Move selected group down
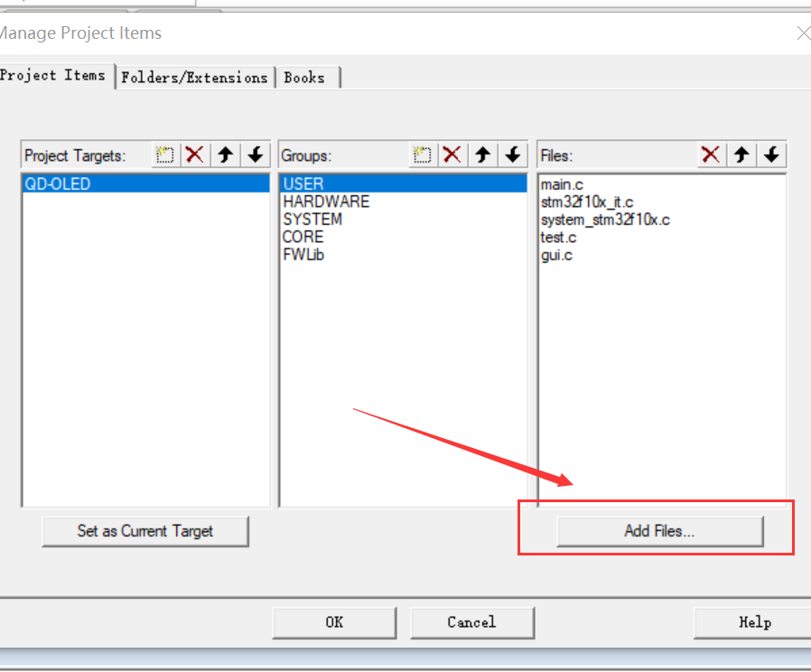Screen dimensions: 811x672 point(513,154)
